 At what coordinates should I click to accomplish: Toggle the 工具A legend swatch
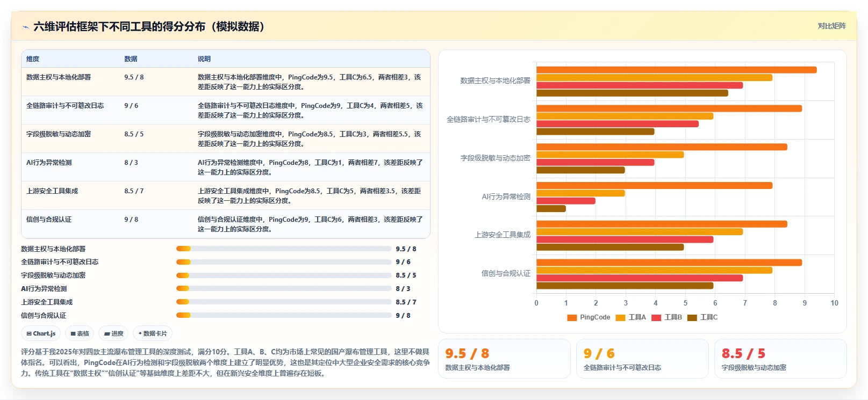coord(620,317)
